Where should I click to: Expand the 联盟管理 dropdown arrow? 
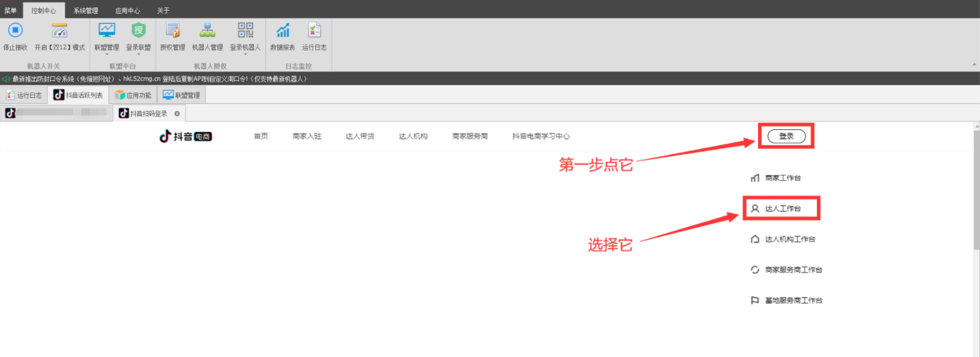107,54
